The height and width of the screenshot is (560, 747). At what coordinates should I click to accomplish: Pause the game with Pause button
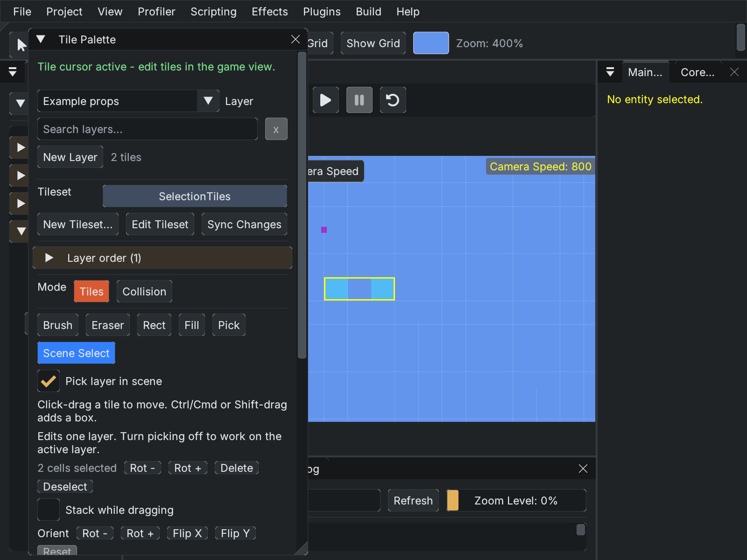pos(359,100)
